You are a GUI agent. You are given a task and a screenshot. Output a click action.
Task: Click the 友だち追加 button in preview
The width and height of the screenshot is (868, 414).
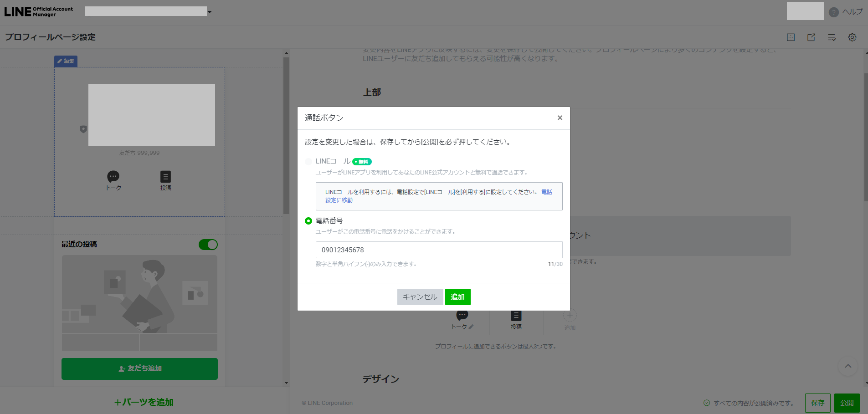tap(139, 368)
